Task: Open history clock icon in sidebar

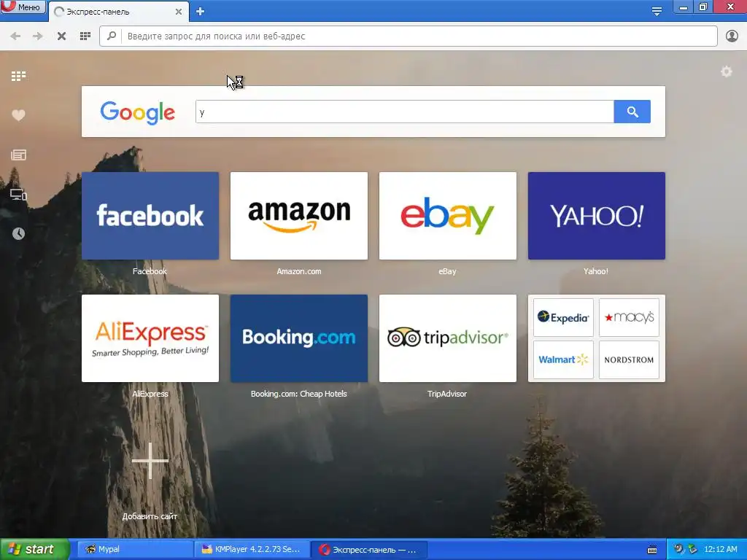Action: click(18, 233)
